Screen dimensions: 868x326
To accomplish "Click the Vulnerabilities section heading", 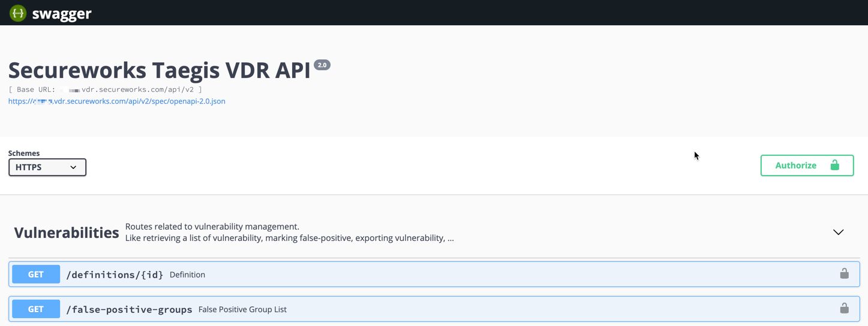I will click(67, 233).
